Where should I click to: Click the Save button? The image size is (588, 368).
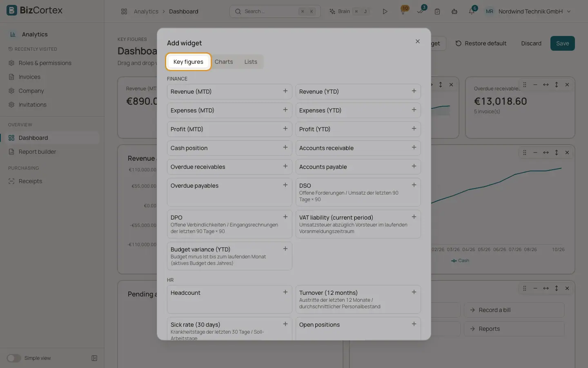(562, 43)
